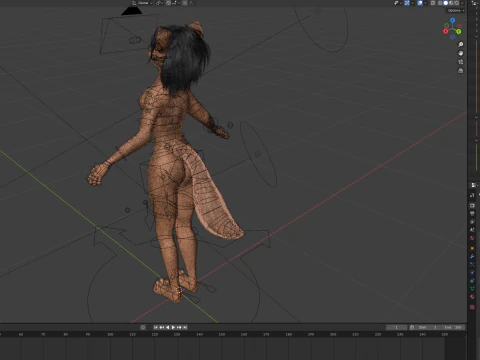Open the Object properties tab
The width and height of the screenshot is (480, 360).
click(x=472, y=248)
